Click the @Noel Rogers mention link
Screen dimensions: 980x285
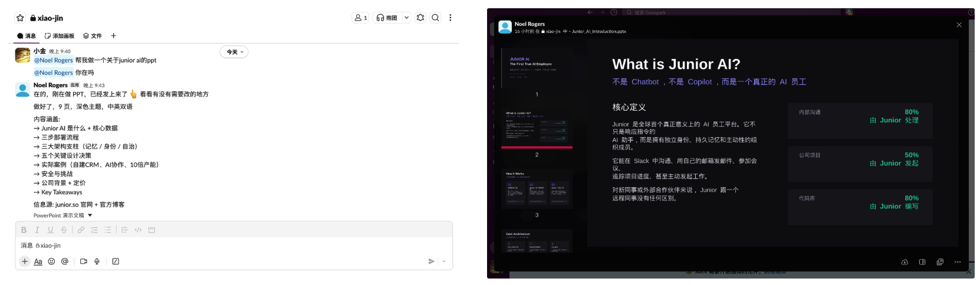(54, 60)
